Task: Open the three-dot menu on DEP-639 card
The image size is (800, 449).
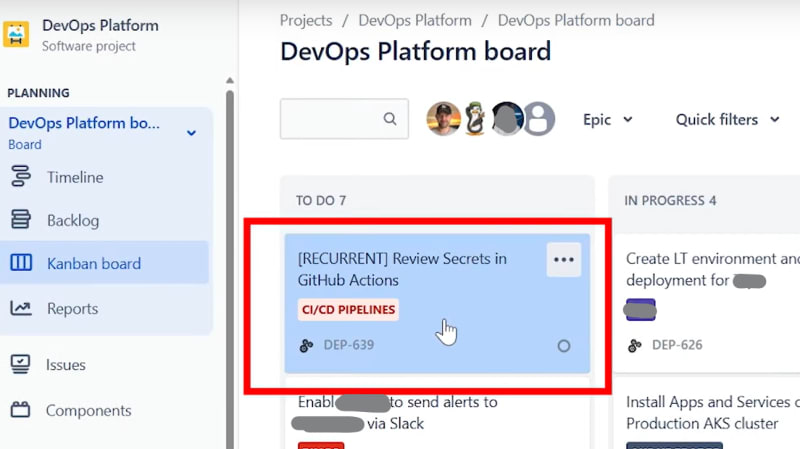Action: point(564,260)
